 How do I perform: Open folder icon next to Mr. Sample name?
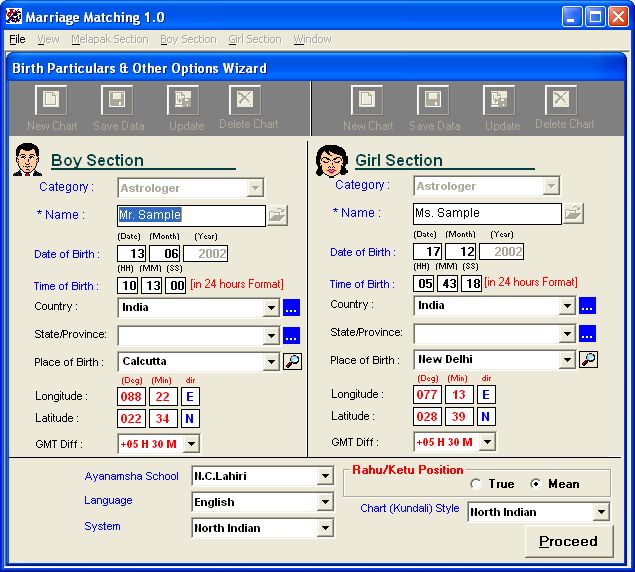[x=277, y=215]
